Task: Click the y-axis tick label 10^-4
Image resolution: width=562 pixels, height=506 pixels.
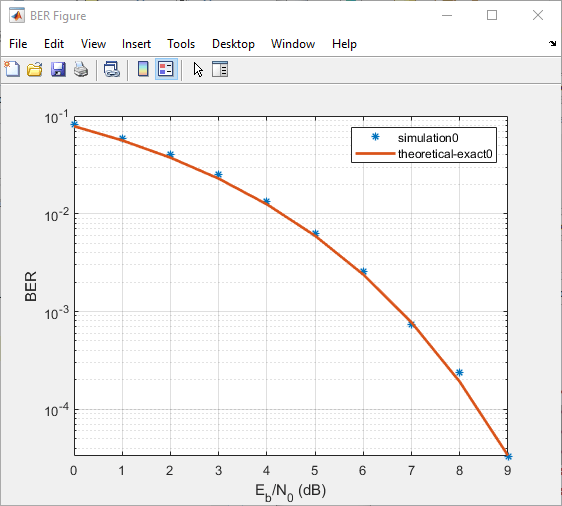Action: click(56, 410)
